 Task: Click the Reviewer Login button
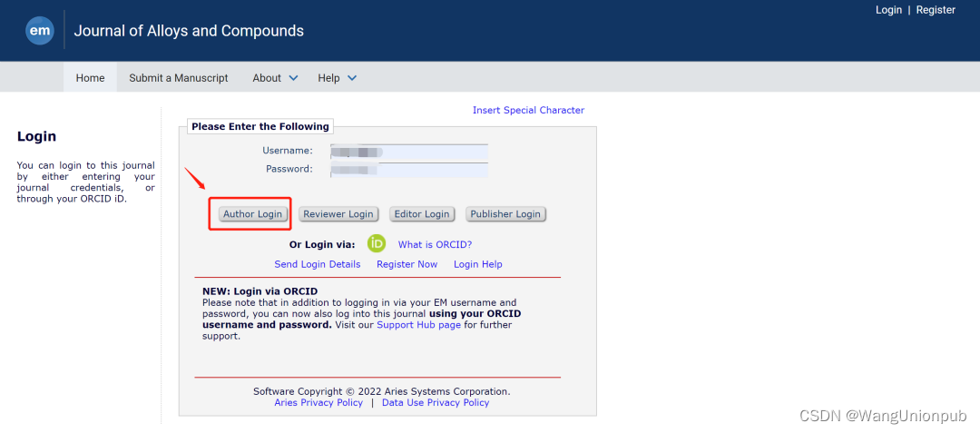tap(338, 214)
